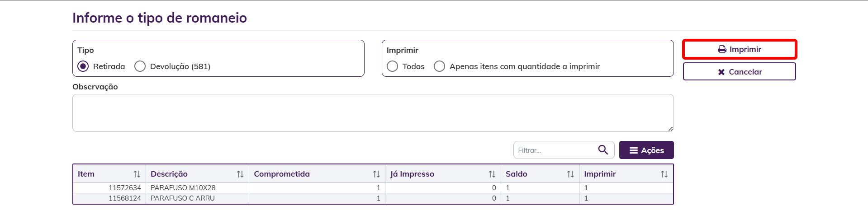Click the Cancelar button
Image resolution: width=868 pixels, height=215 pixels.
tap(740, 71)
